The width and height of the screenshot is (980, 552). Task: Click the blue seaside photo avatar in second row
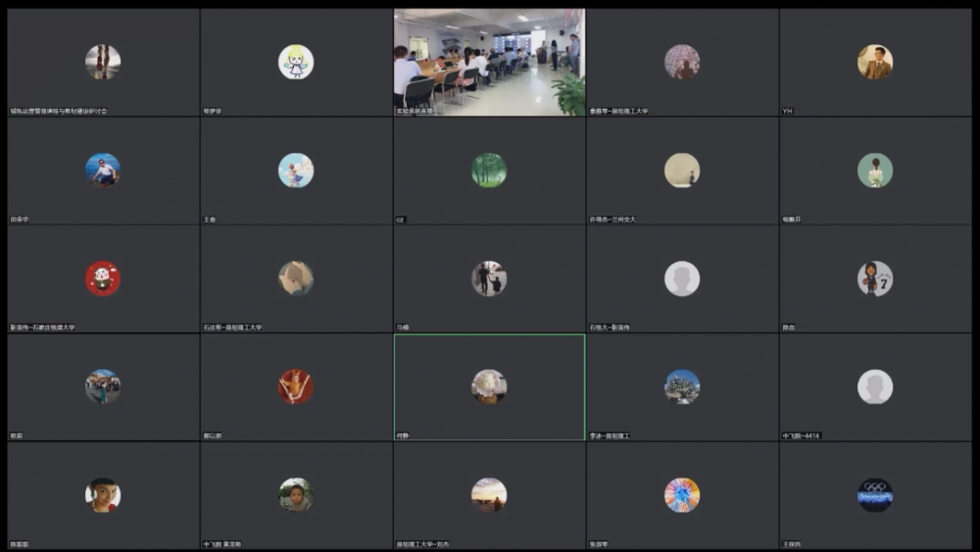coord(103,170)
